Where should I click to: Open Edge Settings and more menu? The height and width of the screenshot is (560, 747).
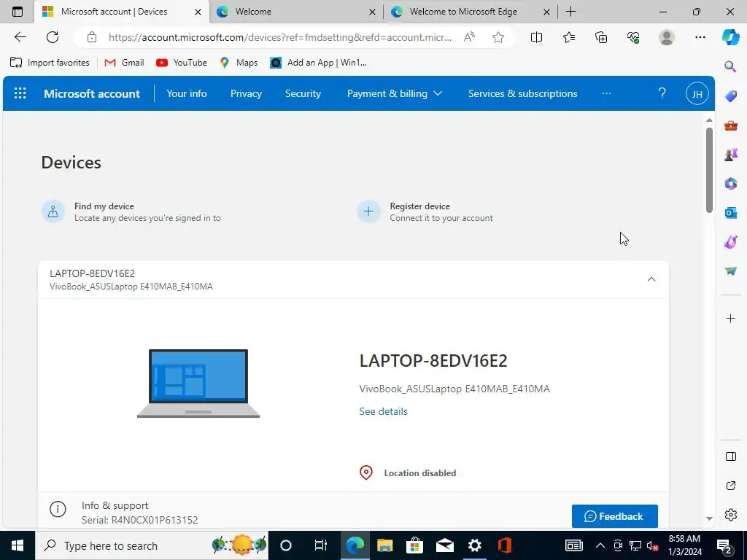point(700,37)
